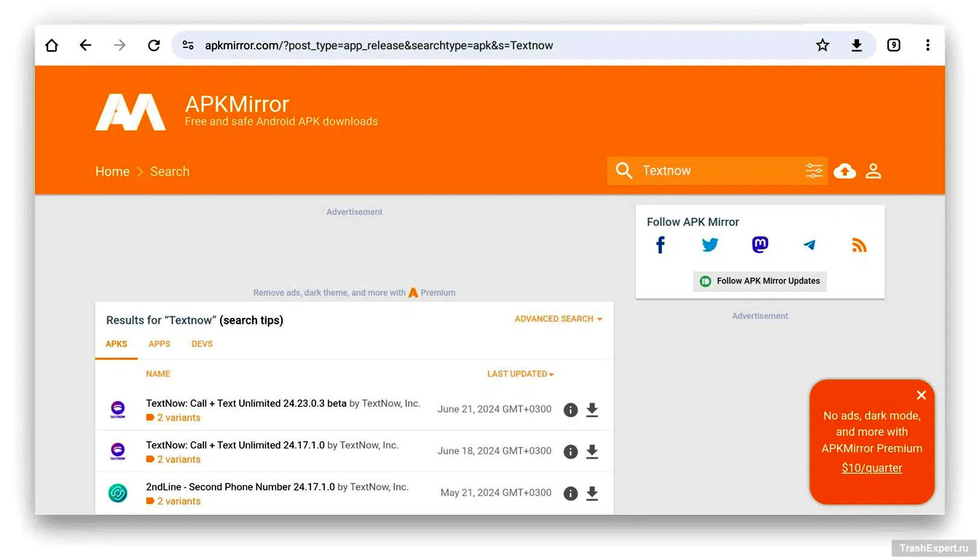Download TextNow 24.17.1.0
The width and height of the screenshot is (980, 560).
[592, 451]
